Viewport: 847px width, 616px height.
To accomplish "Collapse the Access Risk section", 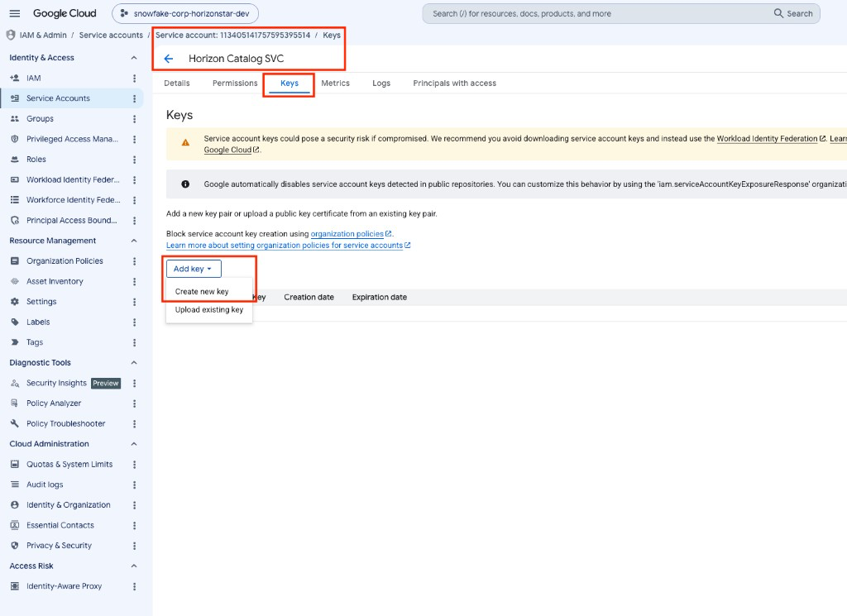I will [134, 566].
